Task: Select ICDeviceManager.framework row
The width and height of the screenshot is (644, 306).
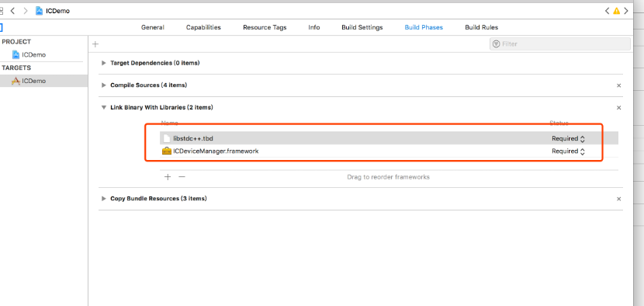Action: tap(389, 151)
